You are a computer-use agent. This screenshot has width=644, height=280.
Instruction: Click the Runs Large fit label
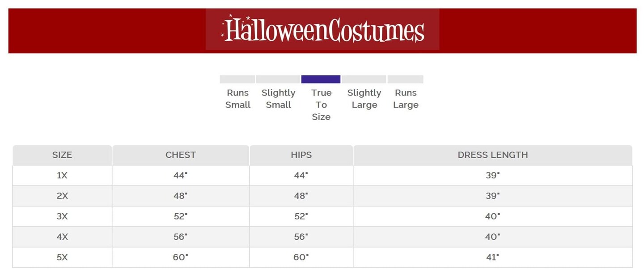coord(406,99)
